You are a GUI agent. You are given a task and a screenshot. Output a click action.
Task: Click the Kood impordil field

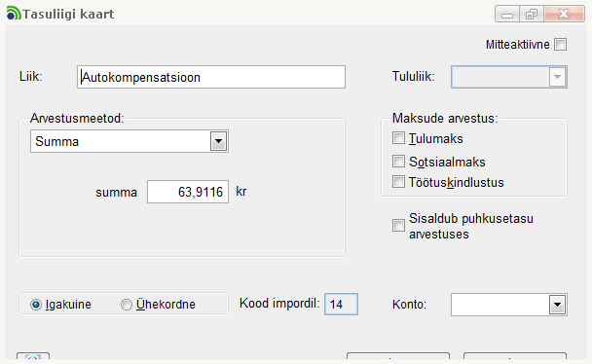(341, 304)
